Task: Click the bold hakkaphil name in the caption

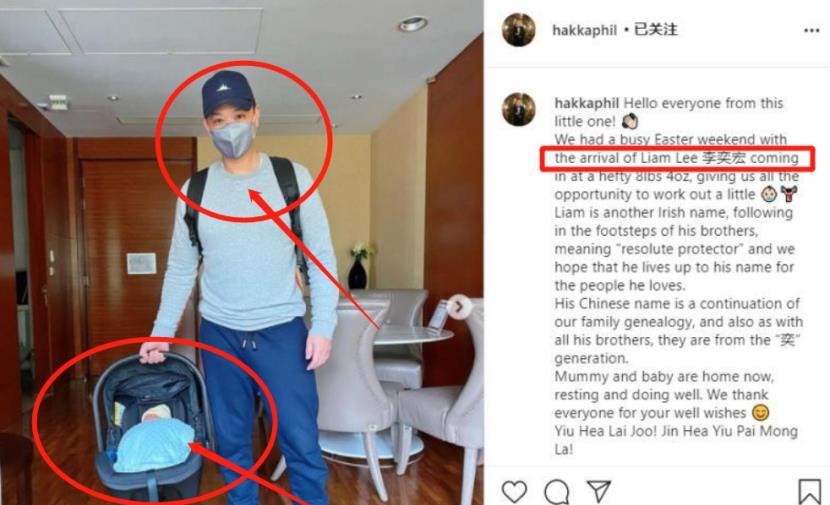Action: (x=587, y=103)
